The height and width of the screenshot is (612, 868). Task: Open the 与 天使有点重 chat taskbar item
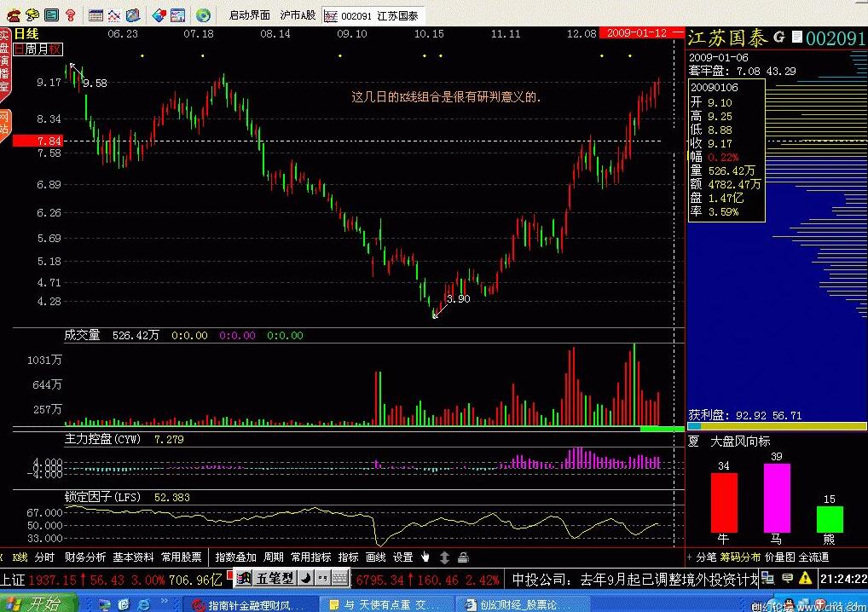pyautogui.click(x=385, y=605)
